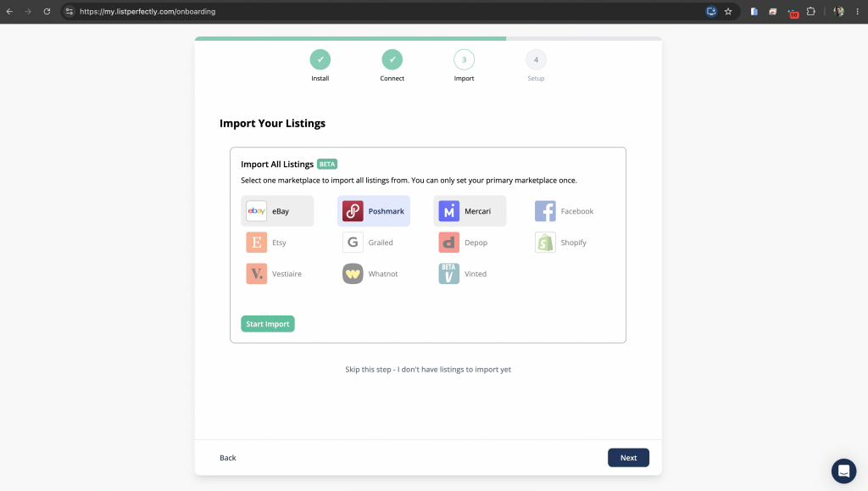Open the Chrome profile avatar
Screen dimensions: 868x491
click(838, 11)
